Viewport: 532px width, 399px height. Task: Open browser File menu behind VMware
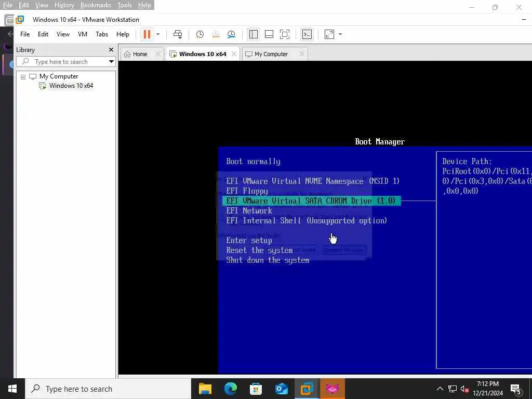tap(7, 5)
